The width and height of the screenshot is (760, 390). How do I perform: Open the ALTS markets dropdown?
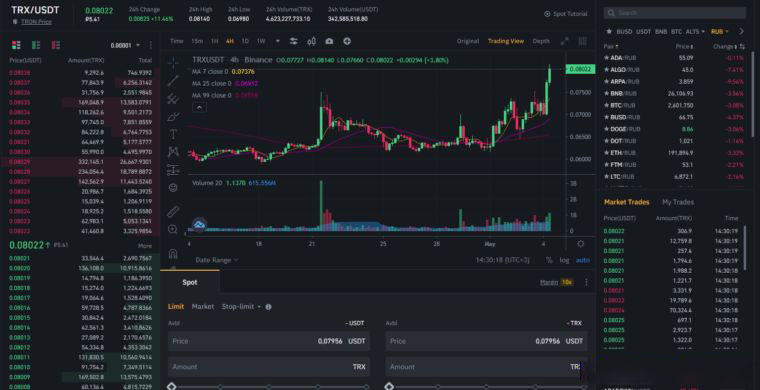(695, 31)
